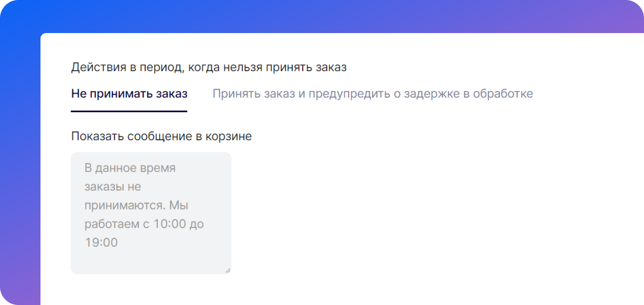
Task: Click the '19:00' time in message text
Action: [x=101, y=243]
